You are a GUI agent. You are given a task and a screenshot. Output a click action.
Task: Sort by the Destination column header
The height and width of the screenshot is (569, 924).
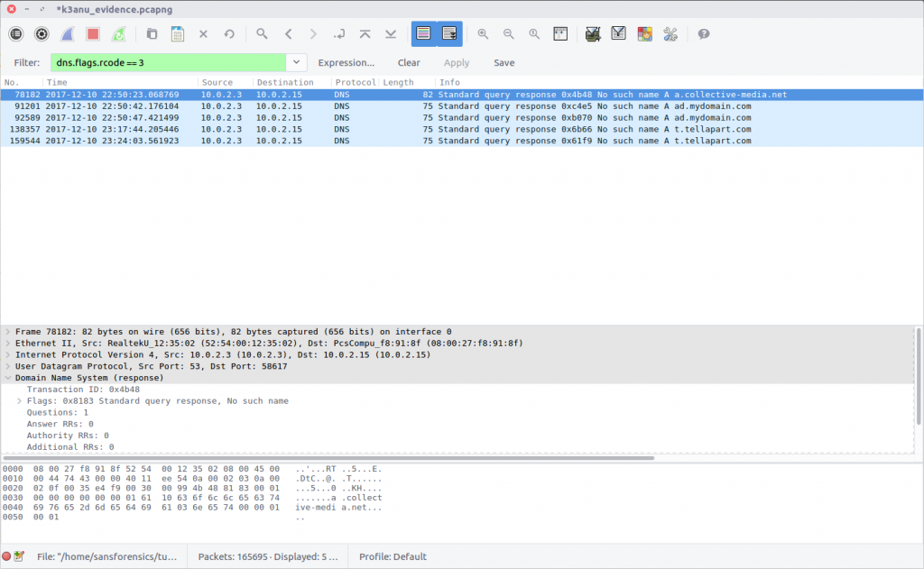pos(291,82)
